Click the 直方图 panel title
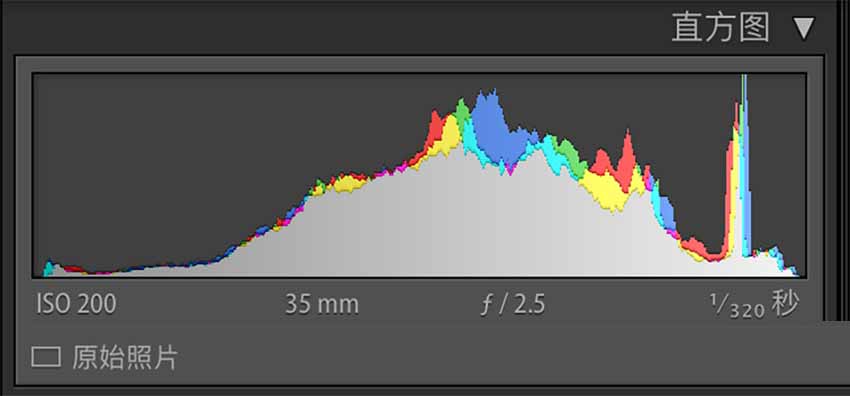The height and width of the screenshot is (396, 850). point(720,28)
